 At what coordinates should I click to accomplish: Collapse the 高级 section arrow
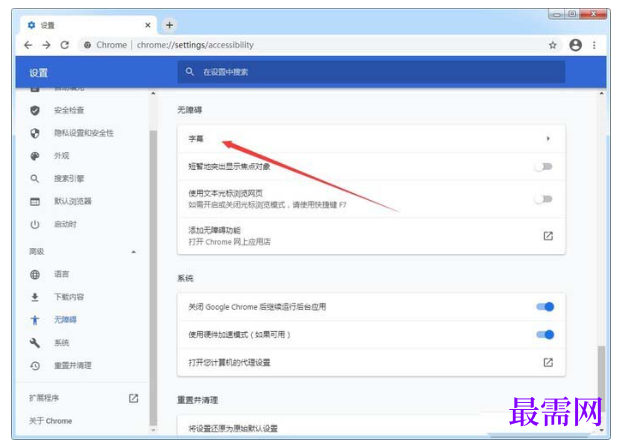pyautogui.click(x=133, y=252)
